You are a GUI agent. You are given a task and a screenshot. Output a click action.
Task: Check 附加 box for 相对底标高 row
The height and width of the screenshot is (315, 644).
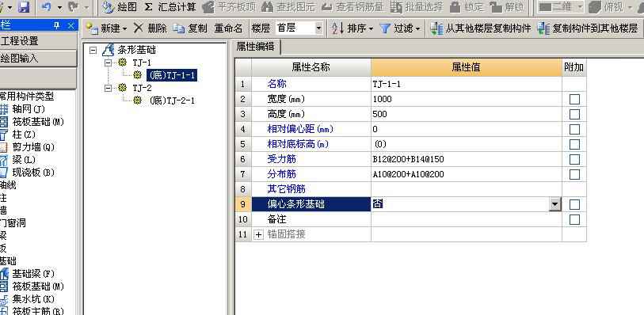pos(574,144)
